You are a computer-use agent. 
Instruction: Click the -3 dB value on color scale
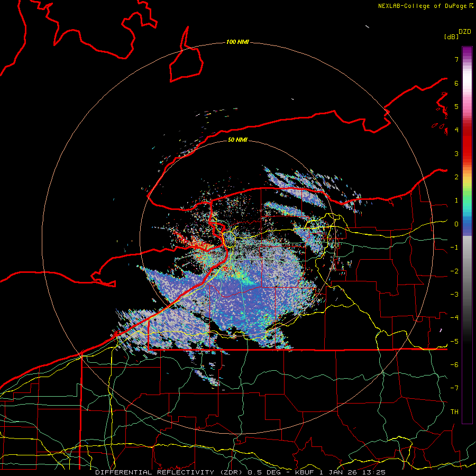point(454,295)
